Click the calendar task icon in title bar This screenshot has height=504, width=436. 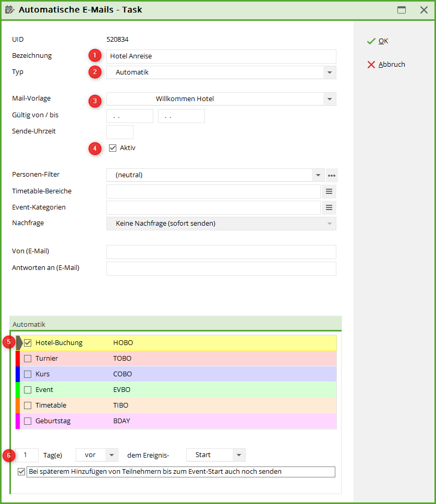click(x=9, y=9)
